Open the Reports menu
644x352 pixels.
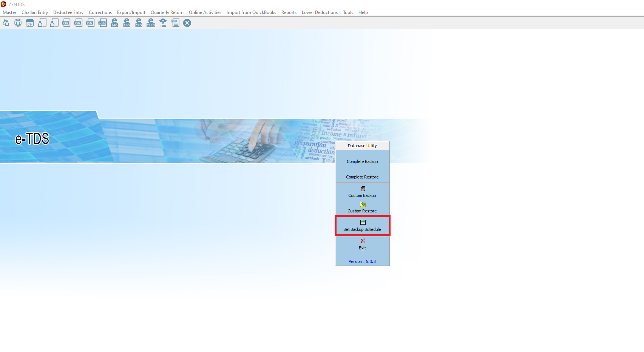pos(289,12)
